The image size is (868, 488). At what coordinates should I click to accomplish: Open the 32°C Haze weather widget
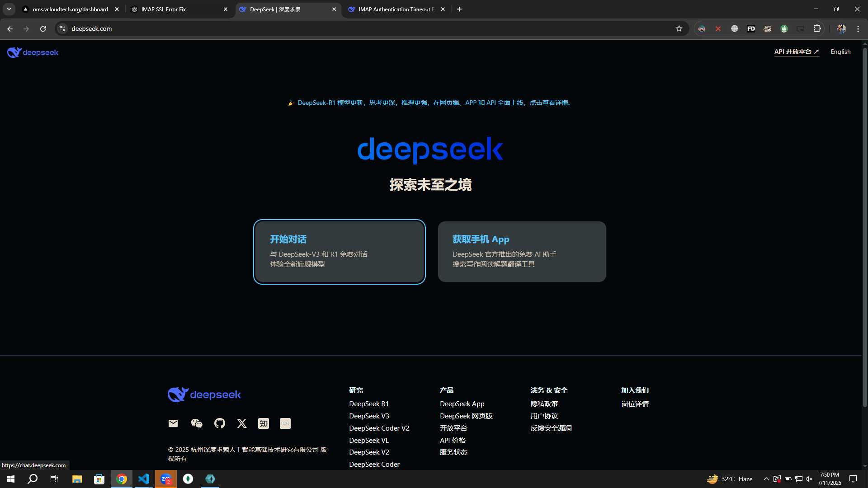point(730,479)
